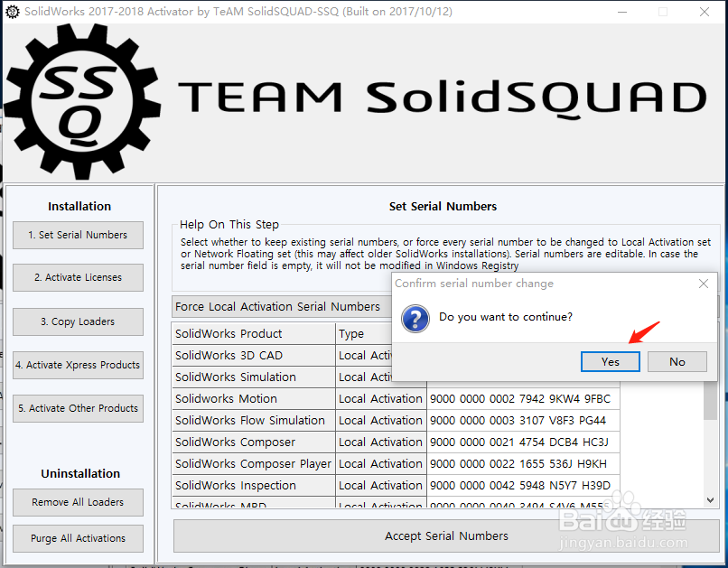
Task: Click the Type column header
Action: (364, 333)
